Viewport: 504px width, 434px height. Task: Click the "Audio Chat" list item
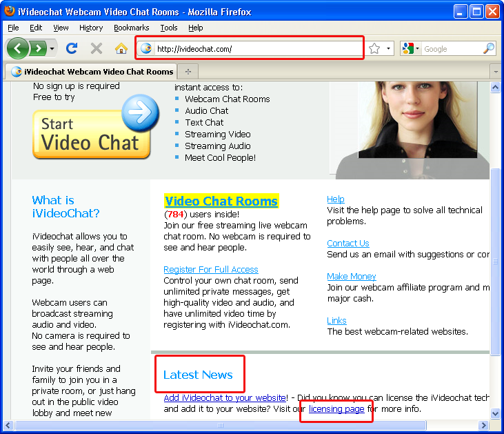click(206, 111)
